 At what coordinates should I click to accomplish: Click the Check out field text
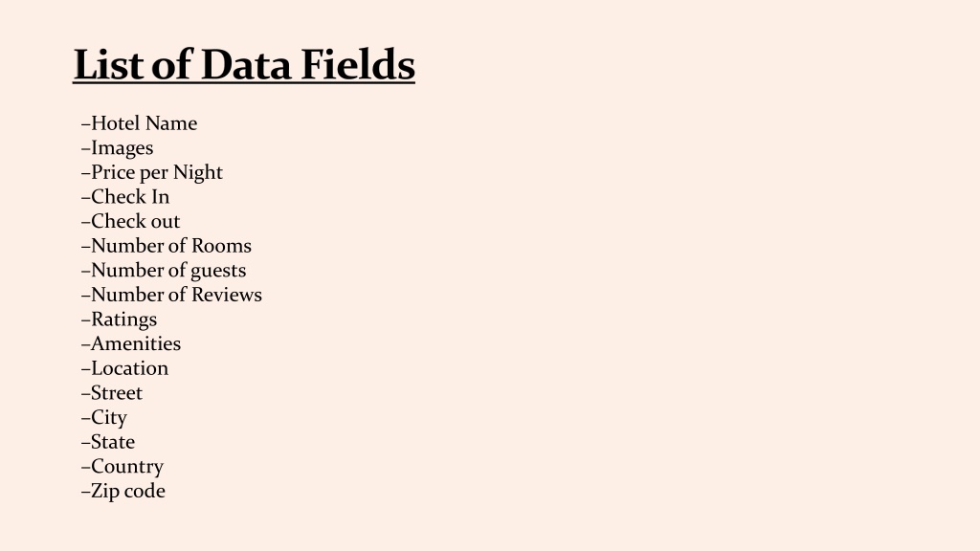[x=130, y=221]
